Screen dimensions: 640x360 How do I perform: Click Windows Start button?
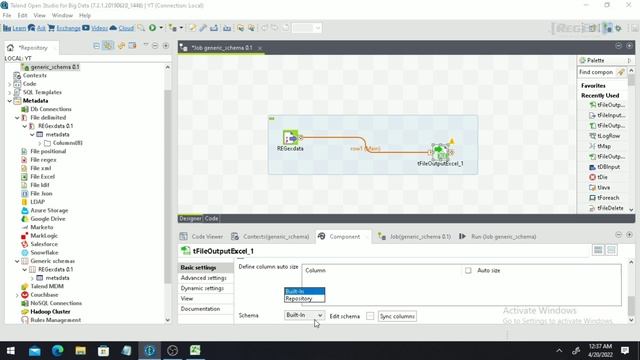(11, 350)
